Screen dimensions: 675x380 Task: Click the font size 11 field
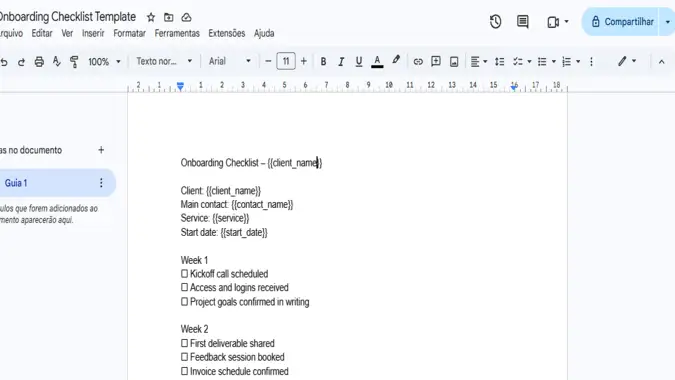[x=286, y=61]
